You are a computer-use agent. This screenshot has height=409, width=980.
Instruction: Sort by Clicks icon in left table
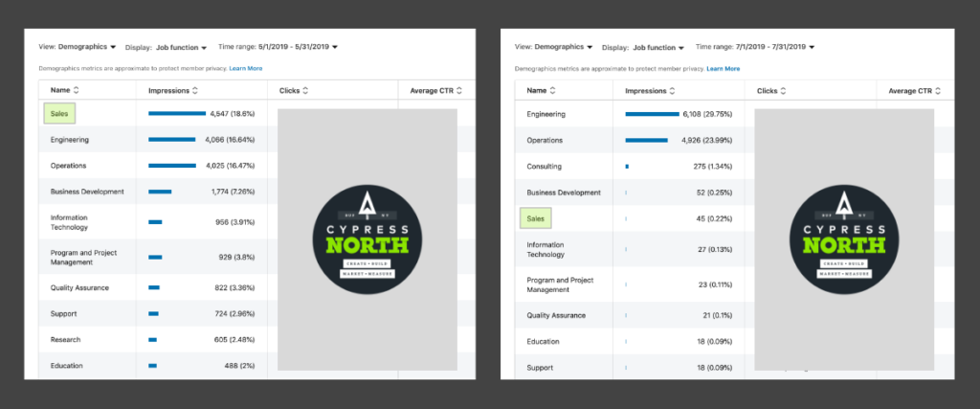pos(305,91)
